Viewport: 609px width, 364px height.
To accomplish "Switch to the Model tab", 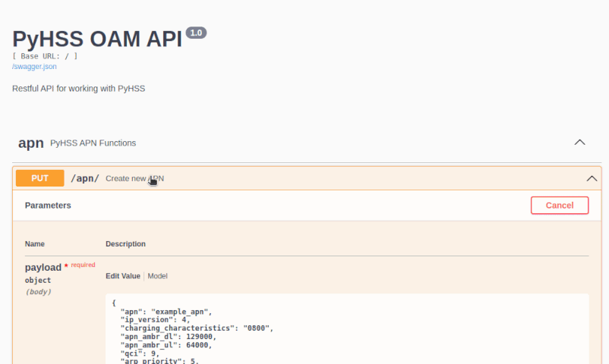I will coord(157,276).
